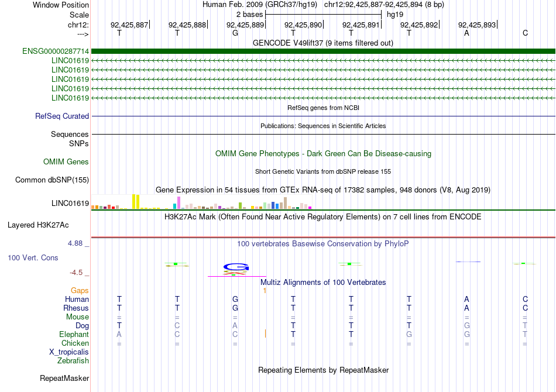Click the SNPs track label
This screenshot has width=556, height=392.
click(x=79, y=143)
